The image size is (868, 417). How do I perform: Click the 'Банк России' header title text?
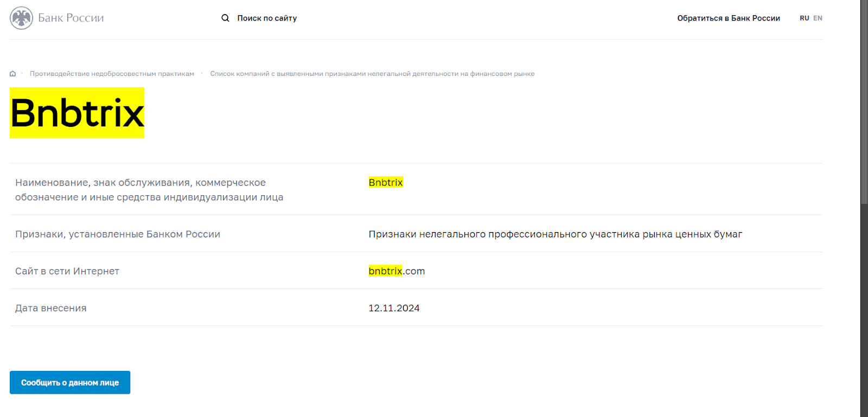[x=71, y=18]
